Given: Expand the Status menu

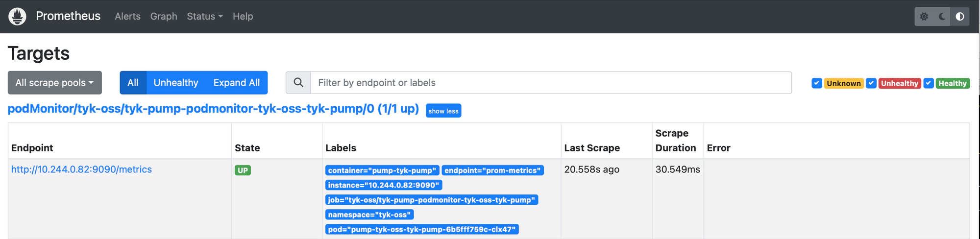Looking at the screenshot, I should click(x=204, y=16).
